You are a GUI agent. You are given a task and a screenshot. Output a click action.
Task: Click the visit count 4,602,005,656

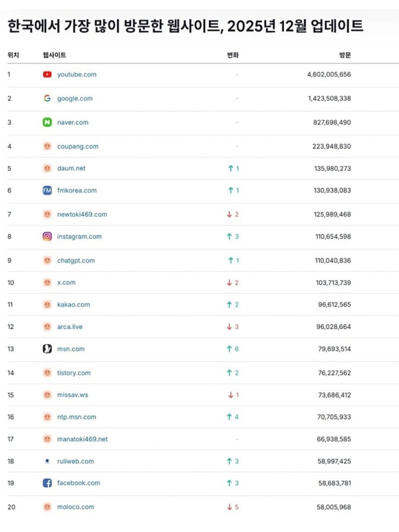329,74
